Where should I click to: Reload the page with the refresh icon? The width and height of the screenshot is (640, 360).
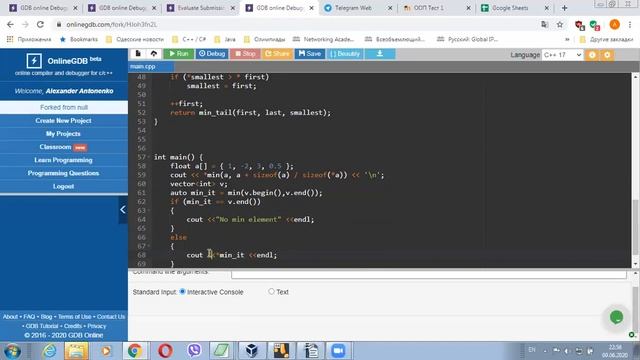tap(40, 24)
